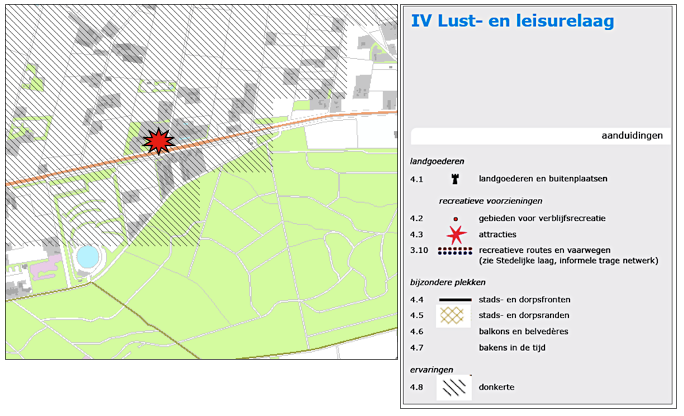Click the castle icon for landgoederen en buitenplaatsen
684x416 pixels.
click(455, 179)
